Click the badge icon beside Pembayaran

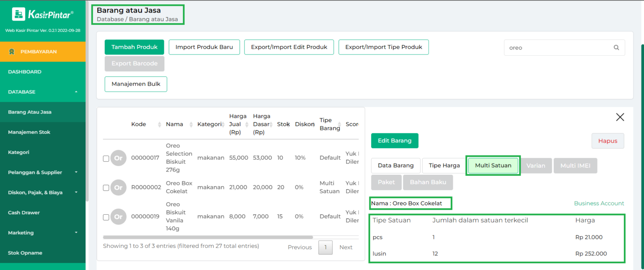click(x=12, y=51)
